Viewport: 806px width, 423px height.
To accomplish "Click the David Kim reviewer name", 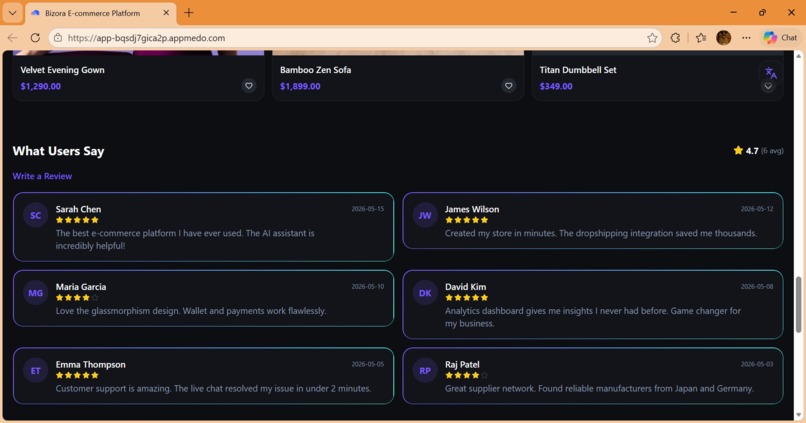I will coord(465,287).
